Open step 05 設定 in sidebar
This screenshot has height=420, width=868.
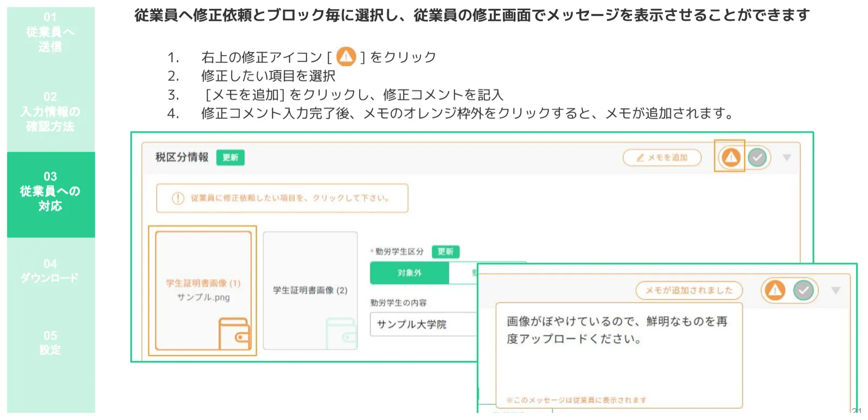point(50,342)
